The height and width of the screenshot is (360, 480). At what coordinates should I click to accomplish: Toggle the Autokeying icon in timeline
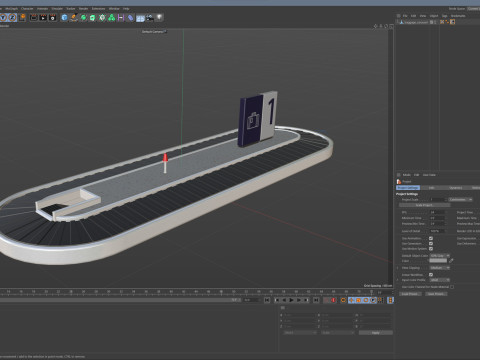click(343, 300)
